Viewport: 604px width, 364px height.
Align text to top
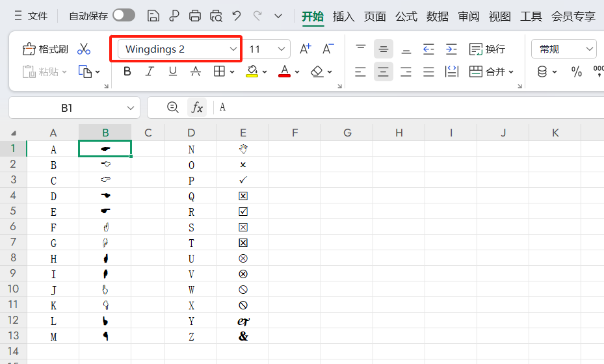[361, 49]
